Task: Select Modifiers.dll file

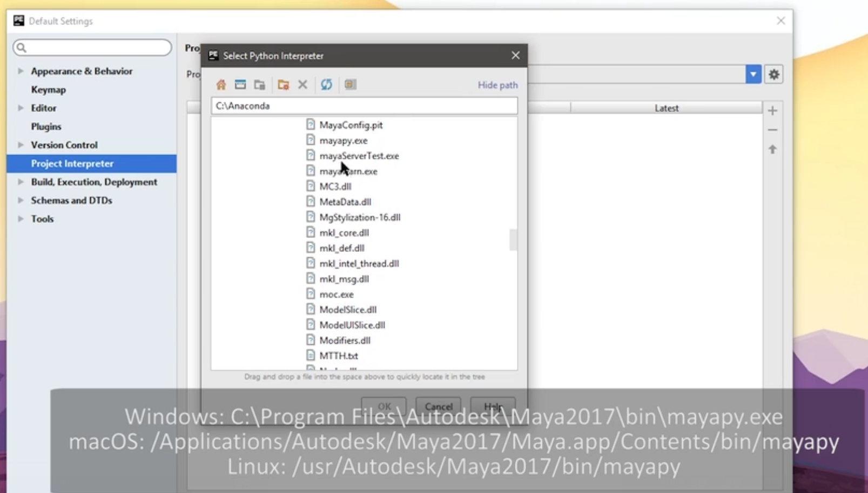Action: coord(345,341)
